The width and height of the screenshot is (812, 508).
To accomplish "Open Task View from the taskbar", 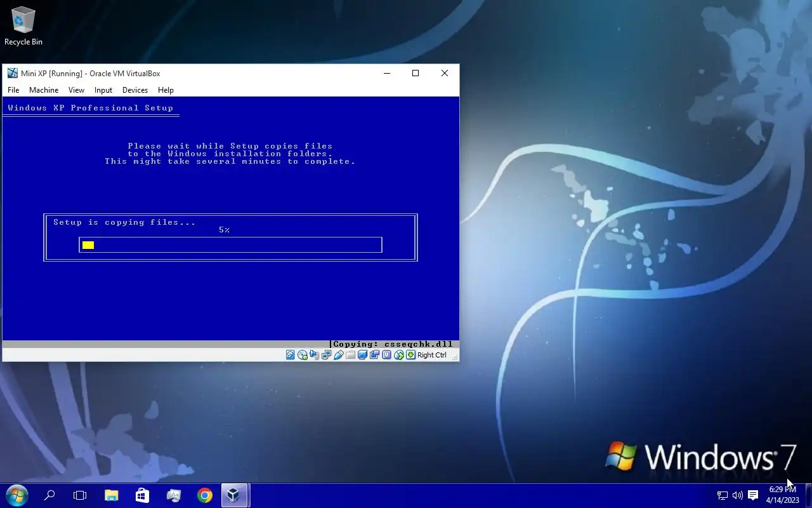I will pos(80,495).
